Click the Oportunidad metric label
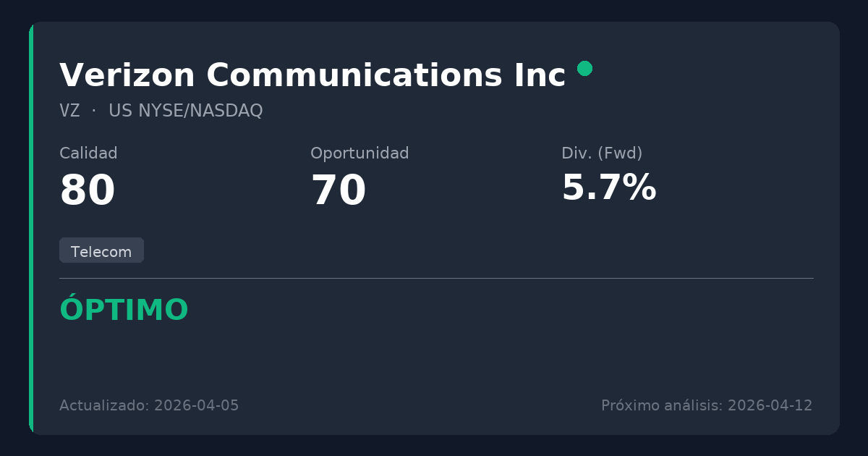The image size is (868, 456). 359,153
